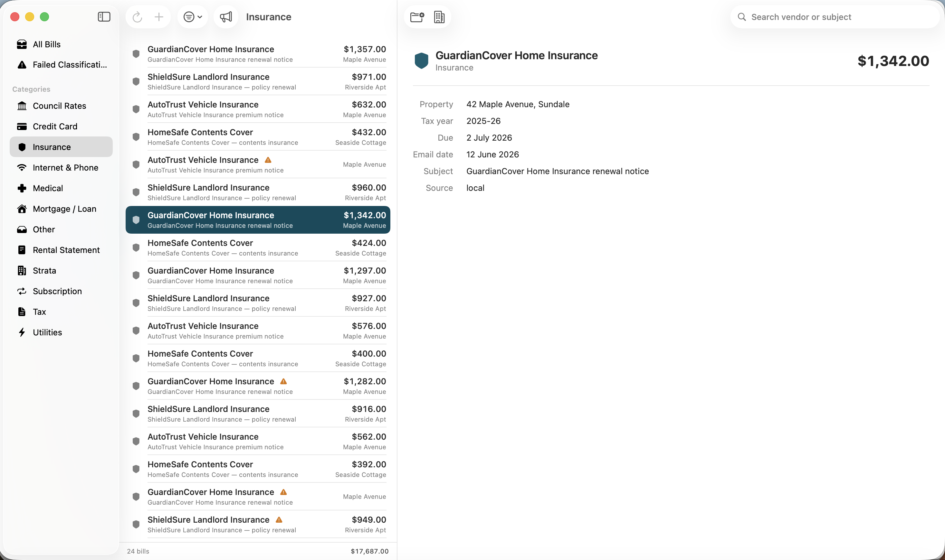
Task: Open AutoTrust Vehicle bill for $562.00
Action: pos(258,441)
